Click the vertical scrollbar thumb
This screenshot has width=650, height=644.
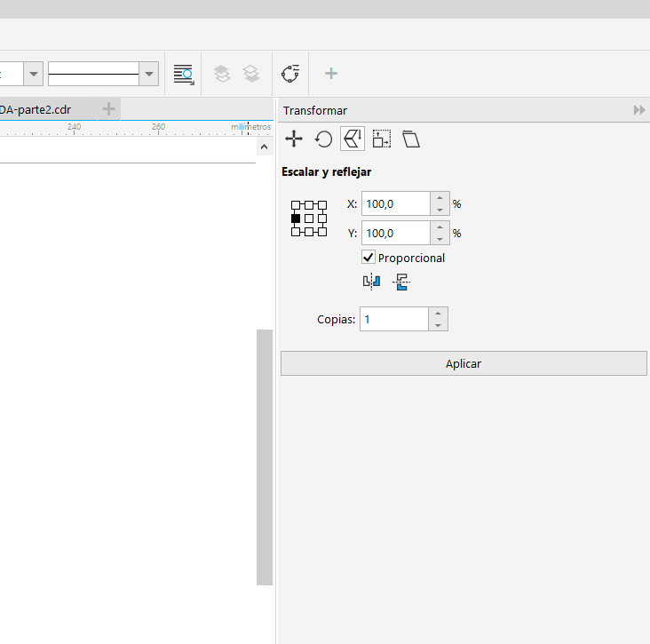[265, 457]
